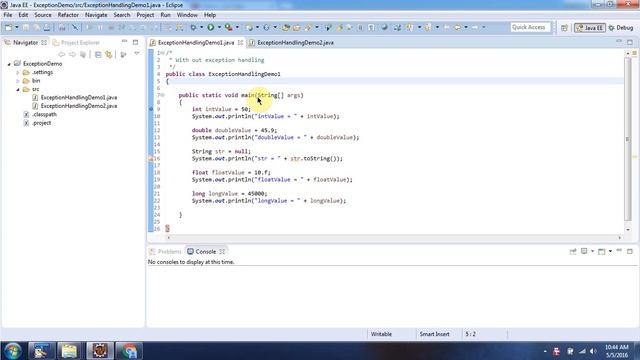Collapse the ExceptionDemo project node

pos(9,64)
